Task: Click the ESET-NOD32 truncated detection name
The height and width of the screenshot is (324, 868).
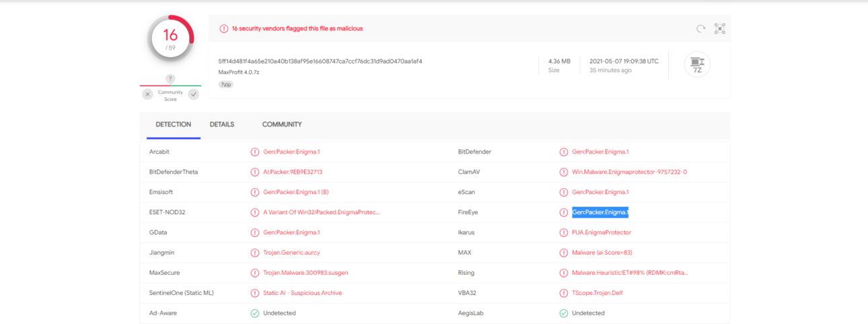Action: [x=322, y=212]
